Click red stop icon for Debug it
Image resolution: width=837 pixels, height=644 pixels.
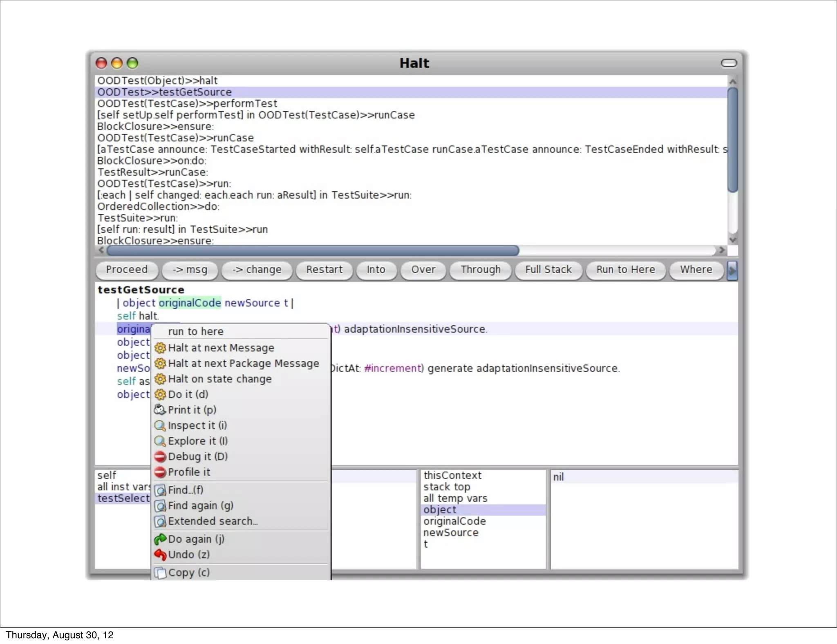[160, 456]
